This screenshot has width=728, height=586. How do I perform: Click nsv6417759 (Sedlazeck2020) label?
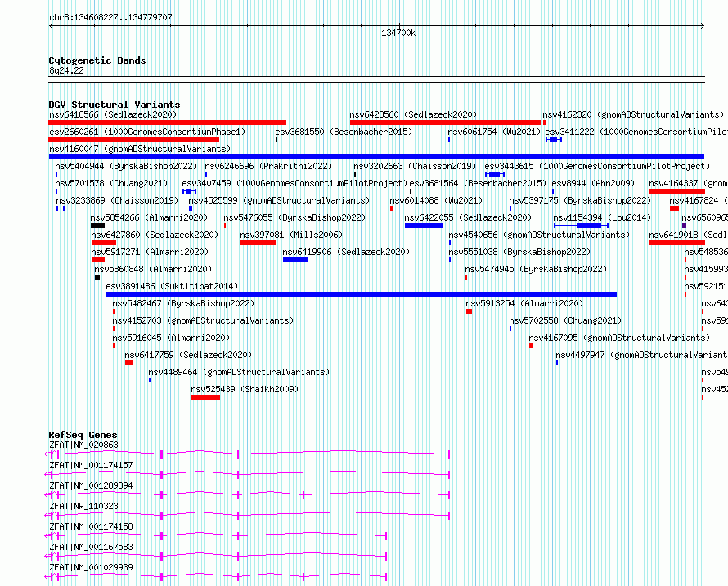(x=188, y=355)
